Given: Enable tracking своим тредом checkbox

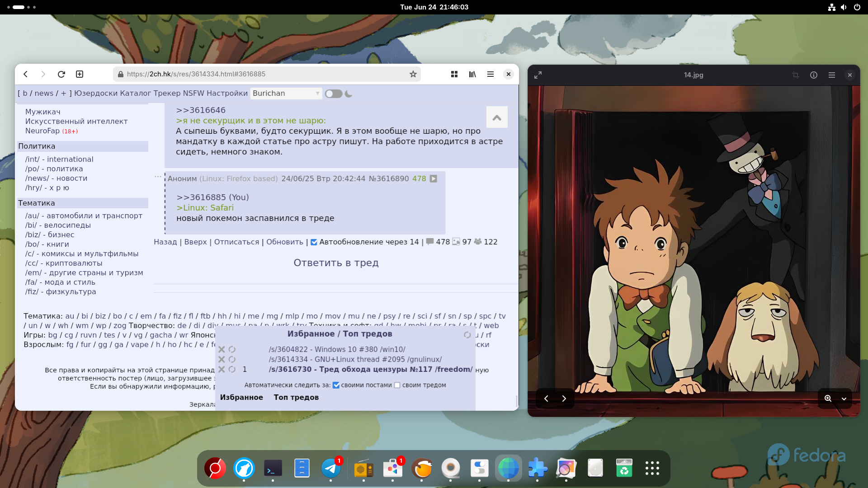Looking at the screenshot, I should [397, 385].
